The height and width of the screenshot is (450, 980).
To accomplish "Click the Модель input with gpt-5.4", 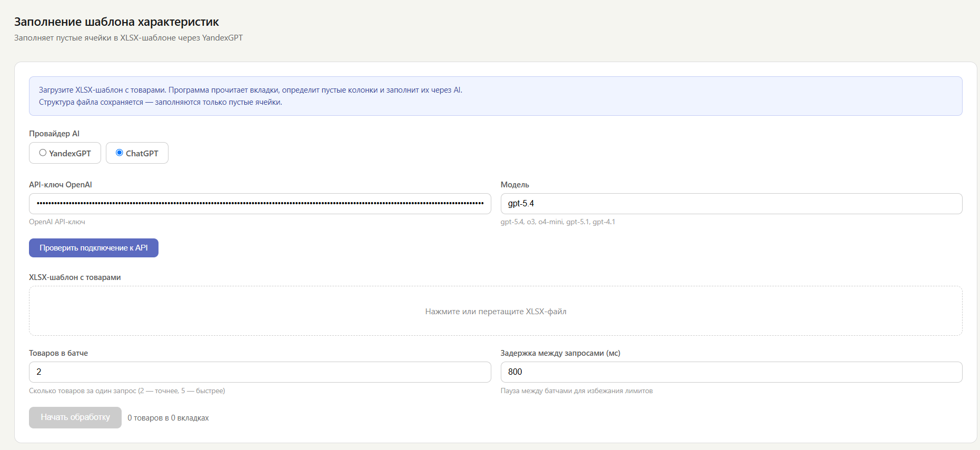I will pos(731,204).
